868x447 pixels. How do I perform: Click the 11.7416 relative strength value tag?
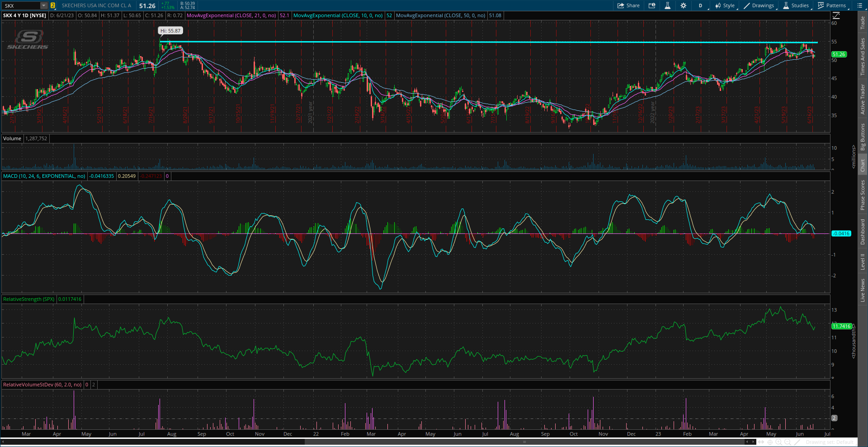coord(841,326)
